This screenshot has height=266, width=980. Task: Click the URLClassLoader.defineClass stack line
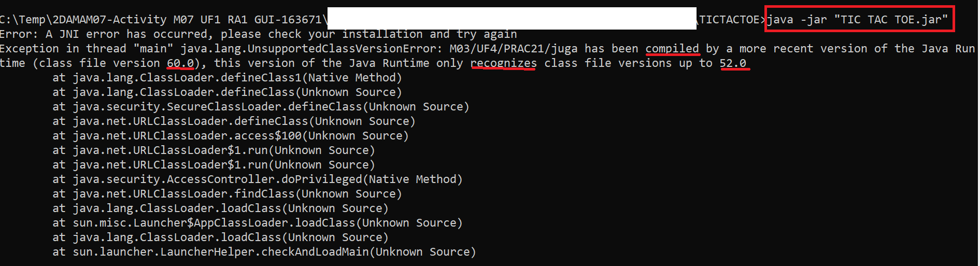pyautogui.click(x=234, y=121)
